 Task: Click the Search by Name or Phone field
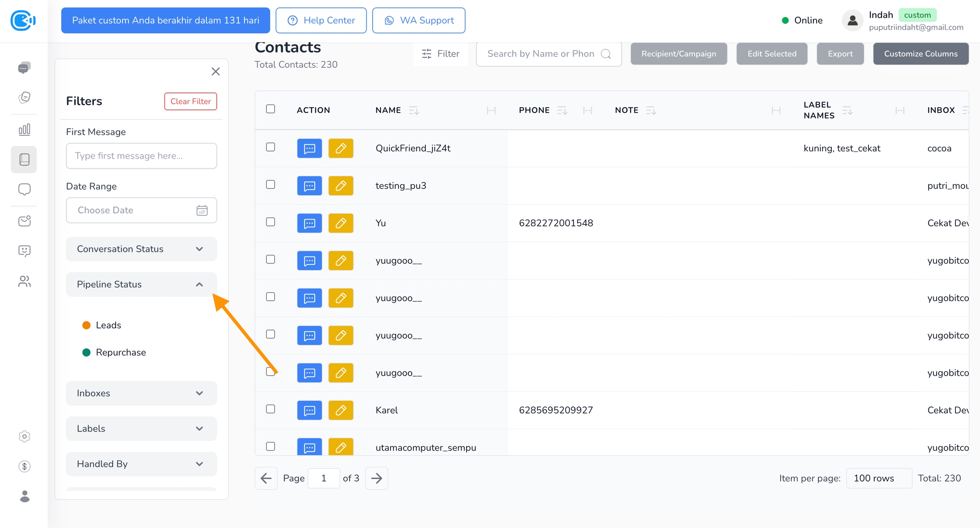pyautogui.click(x=541, y=54)
